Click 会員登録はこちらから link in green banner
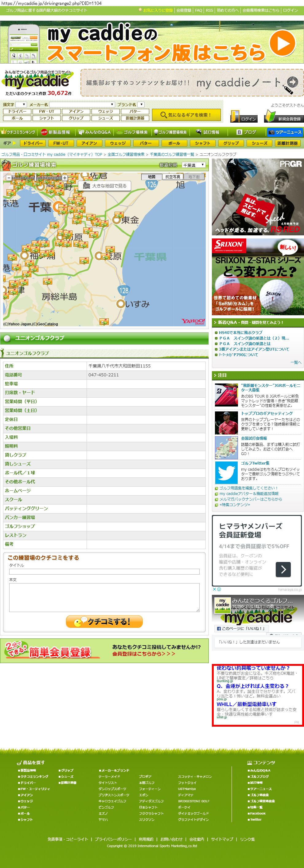This screenshot has height=868, width=304. (144, 654)
